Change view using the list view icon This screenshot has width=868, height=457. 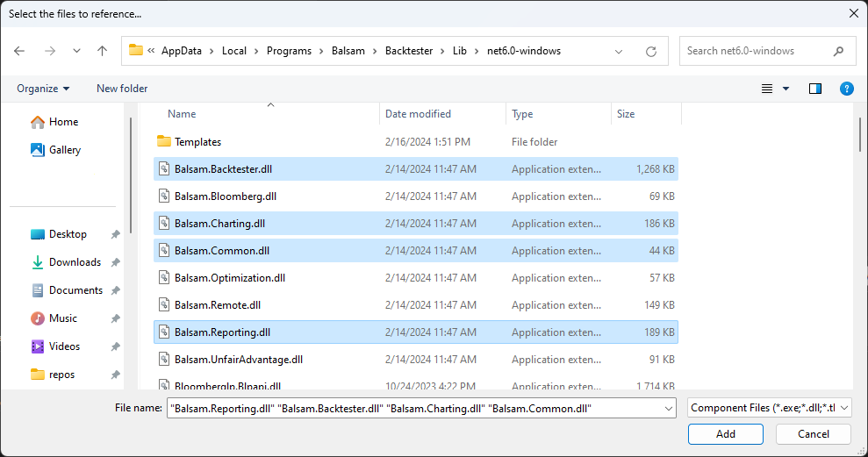coord(767,89)
